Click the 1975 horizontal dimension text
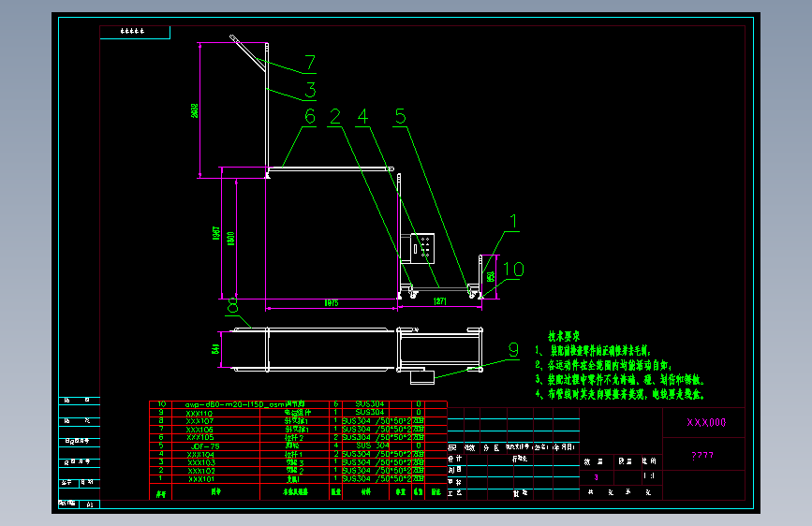This screenshot has width=812, height=526. coord(332,303)
